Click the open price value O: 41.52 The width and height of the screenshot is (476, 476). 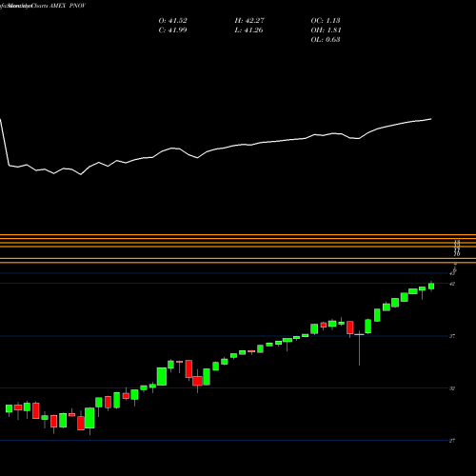click(172, 21)
